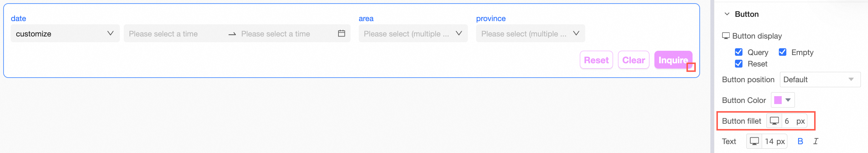Click the Reset button
868x153 pixels.
tap(596, 60)
